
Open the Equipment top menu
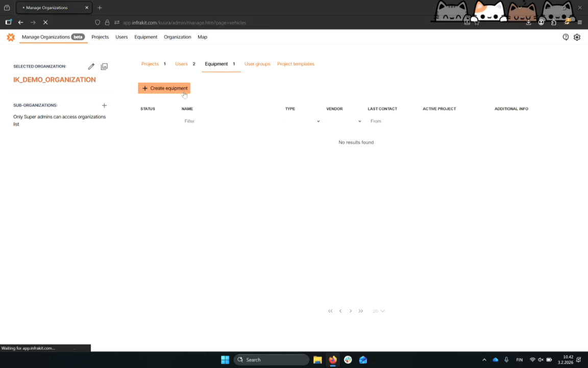click(146, 37)
